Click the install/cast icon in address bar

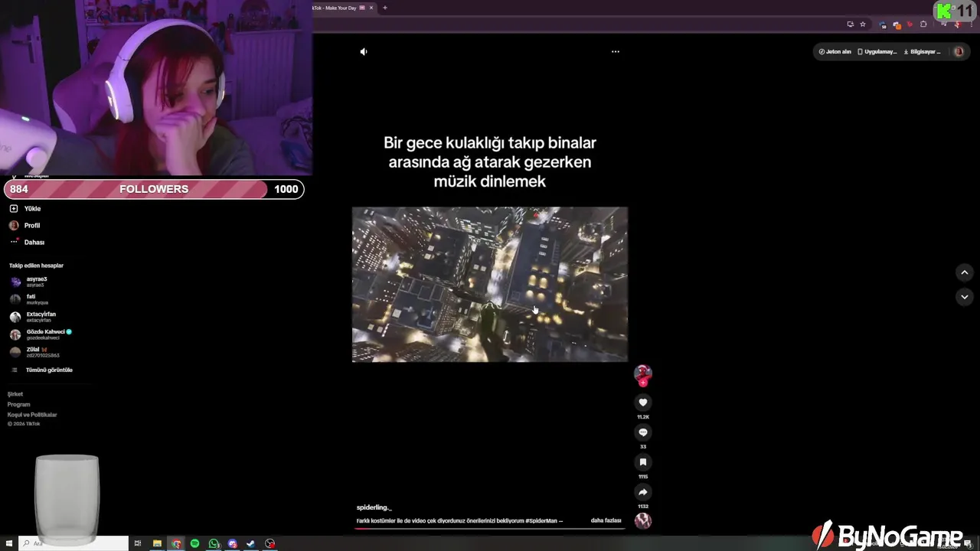[850, 24]
